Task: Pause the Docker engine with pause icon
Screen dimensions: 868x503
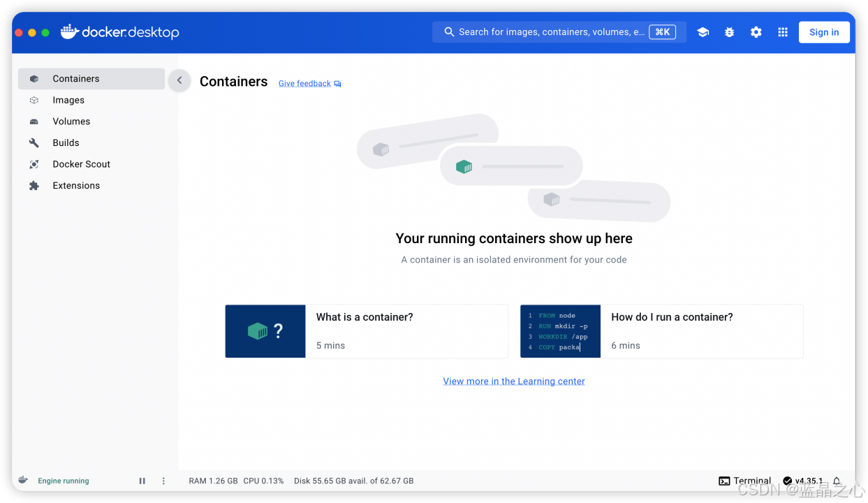Action: (142, 481)
